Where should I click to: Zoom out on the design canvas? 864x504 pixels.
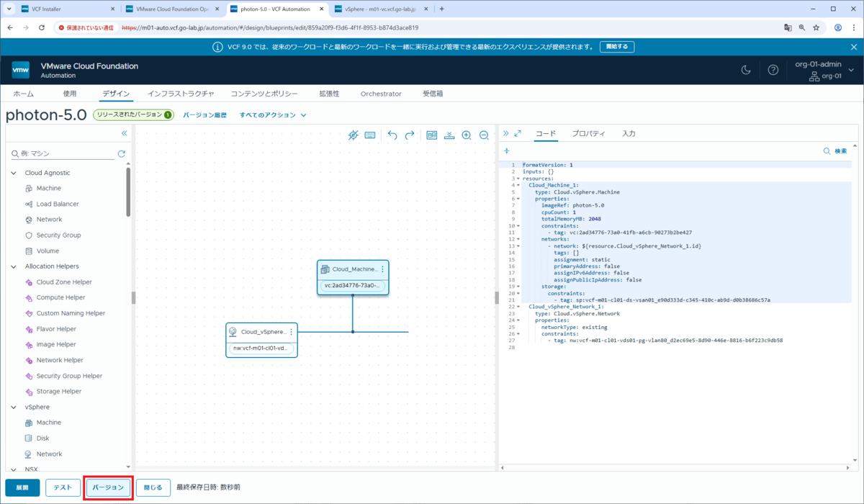point(484,135)
